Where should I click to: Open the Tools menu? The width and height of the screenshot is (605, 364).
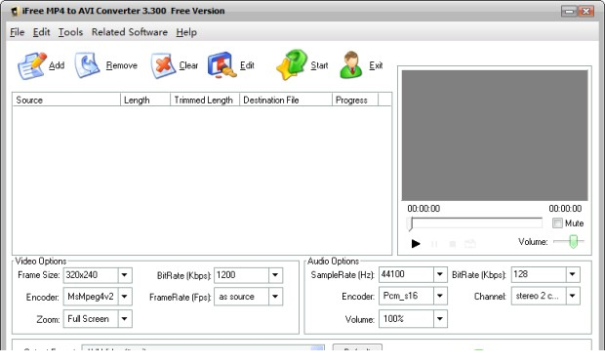click(70, 32)
